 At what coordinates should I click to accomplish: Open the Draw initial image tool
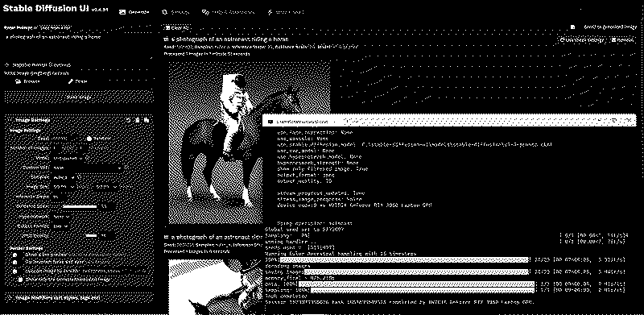[x=77, y=81]
